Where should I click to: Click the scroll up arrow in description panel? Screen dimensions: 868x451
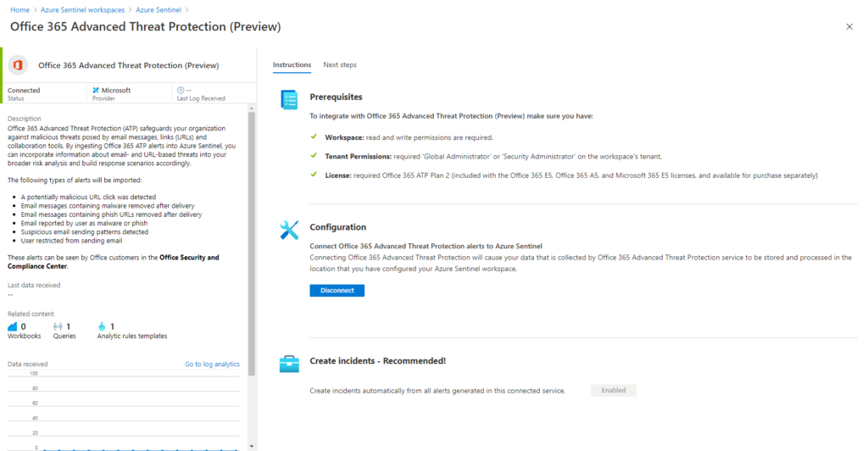coord(252,109)
